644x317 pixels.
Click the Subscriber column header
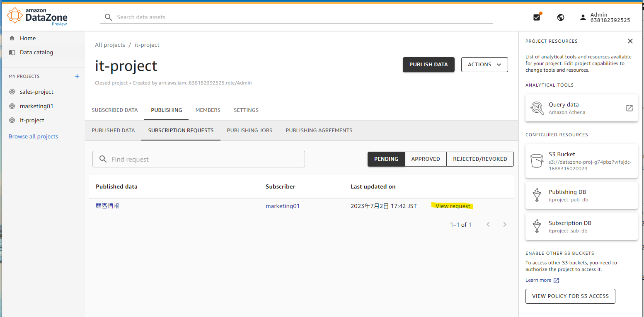281,186
